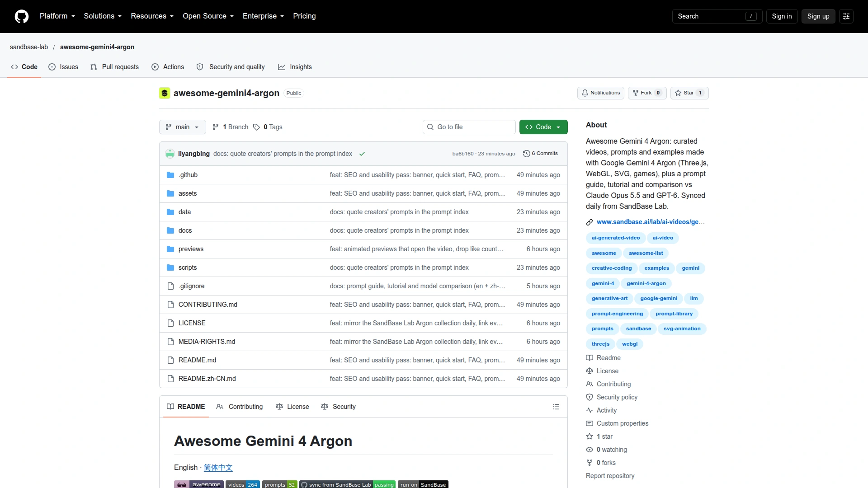Click the Report repository link
This screenshot has height=488, width=868.
[x=610, y=476]
